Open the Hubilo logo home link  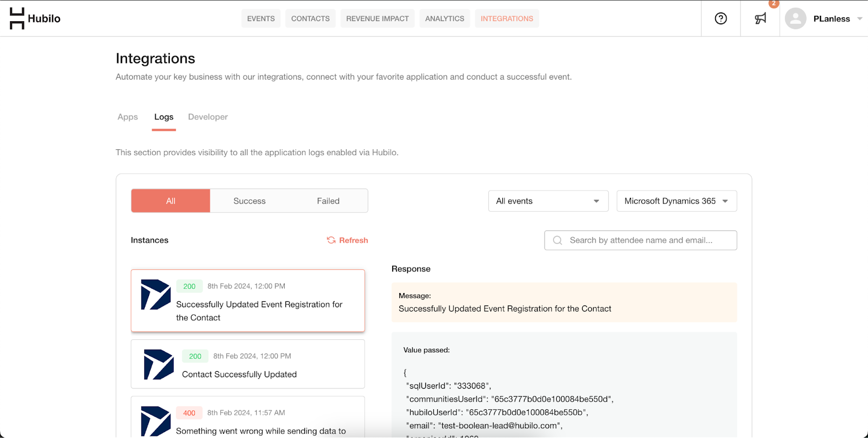coord(35,18)
